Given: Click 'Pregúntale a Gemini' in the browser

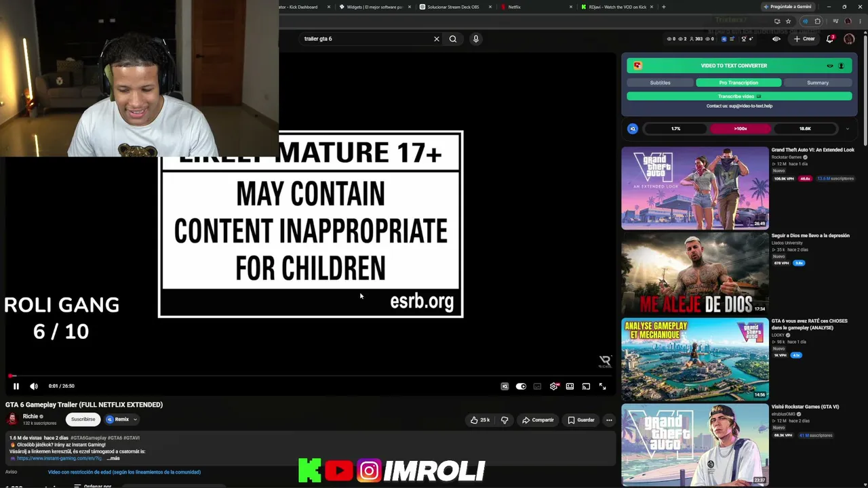Looking at the screenshot, I should coord(787,7).
